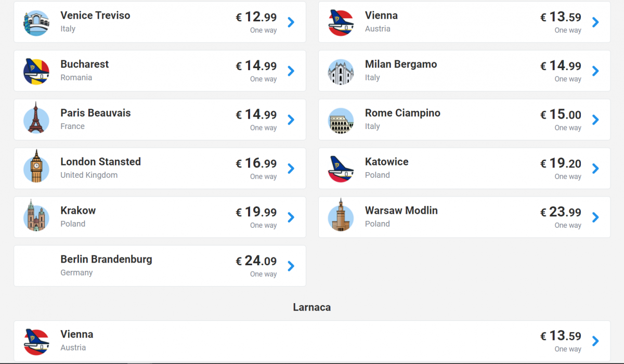
Task: Choose the London Stansted € 16.99 price
Action: point(256,163)
